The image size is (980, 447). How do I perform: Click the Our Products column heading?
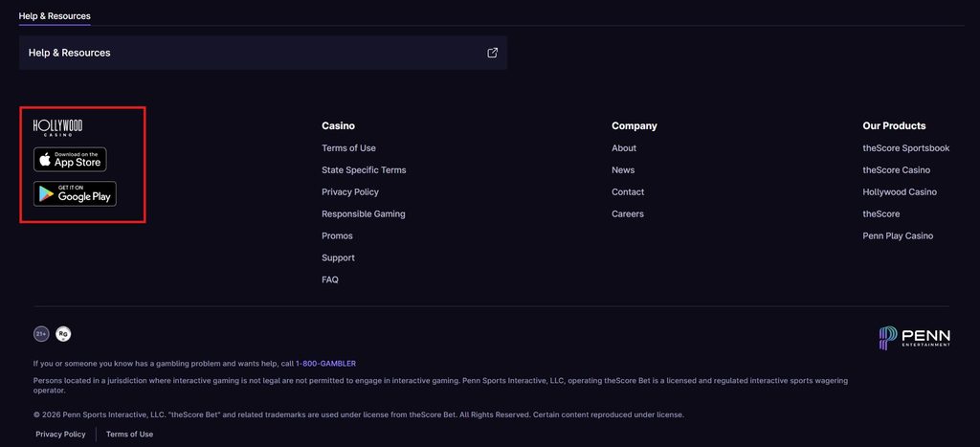point(895,125)
